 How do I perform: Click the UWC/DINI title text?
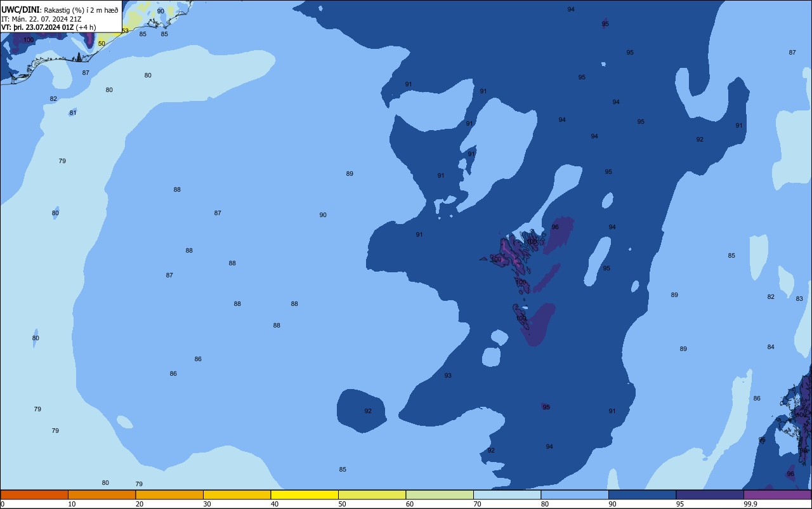coord(21,10)
